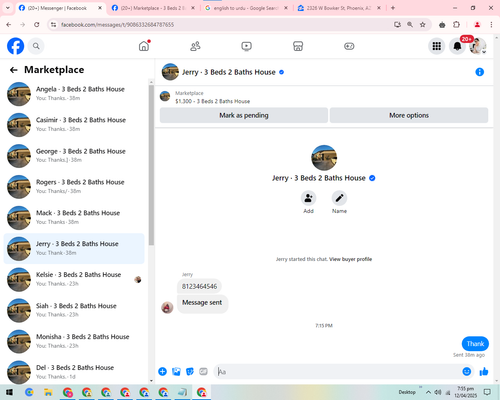Open the Windows Start button
Screen dimensions: 500x400
pos(9,392)
